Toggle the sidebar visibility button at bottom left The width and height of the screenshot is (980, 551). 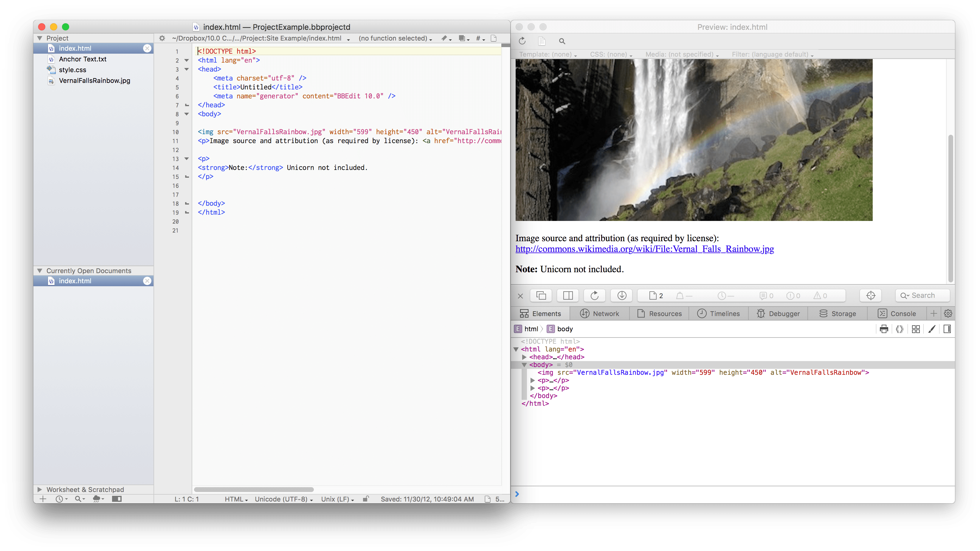(x=117, y=499)
